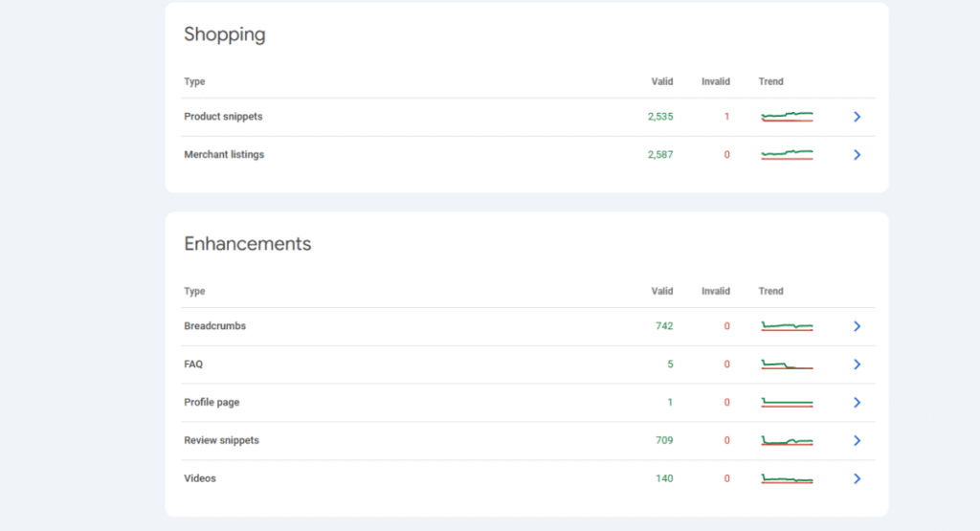Click the Enhancements section heading
Viewport: 980px width, 531px height.
pyautogui.click(x=247, y=244)
